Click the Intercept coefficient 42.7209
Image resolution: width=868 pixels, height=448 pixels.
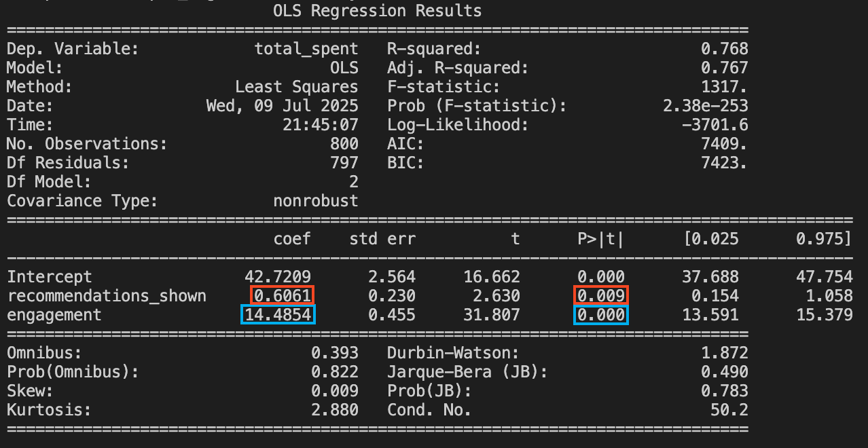(x=278, y=277)
